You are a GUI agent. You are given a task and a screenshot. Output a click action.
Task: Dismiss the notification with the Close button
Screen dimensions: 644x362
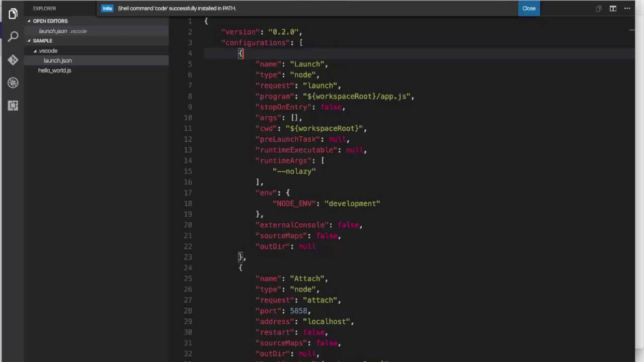point(529,9)
